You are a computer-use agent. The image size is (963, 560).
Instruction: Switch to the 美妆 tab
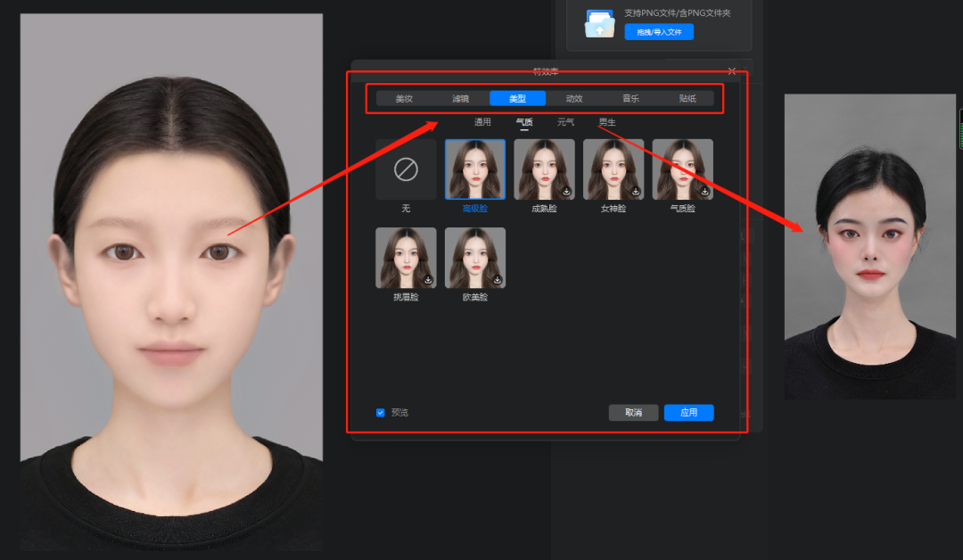pos(404,99)
